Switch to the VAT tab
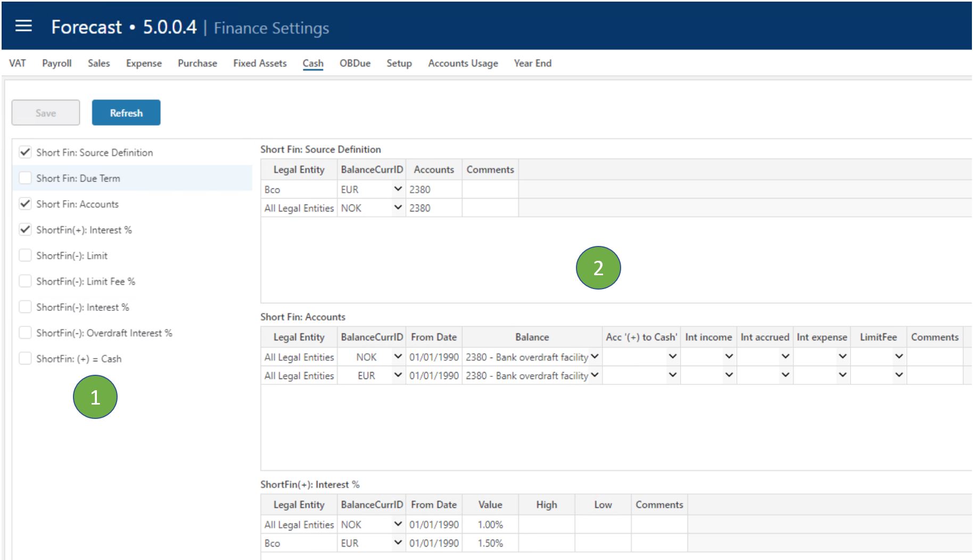 tap(18, 63)
